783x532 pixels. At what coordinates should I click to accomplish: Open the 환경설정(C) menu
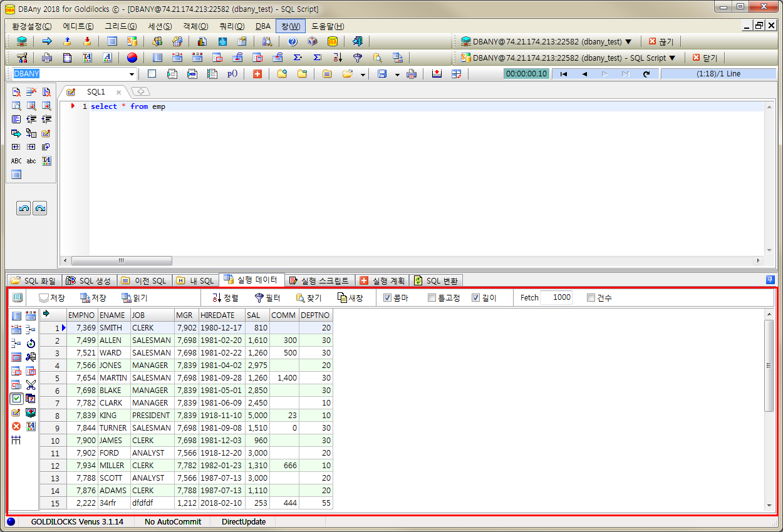(x=32, y=26)
